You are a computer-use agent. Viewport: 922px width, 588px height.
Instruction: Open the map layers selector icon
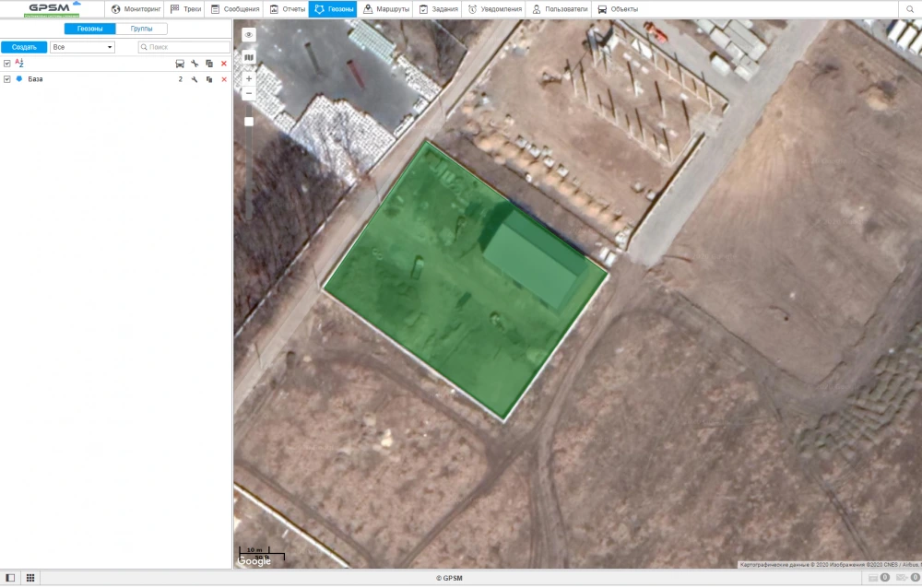tap(248, 57)
